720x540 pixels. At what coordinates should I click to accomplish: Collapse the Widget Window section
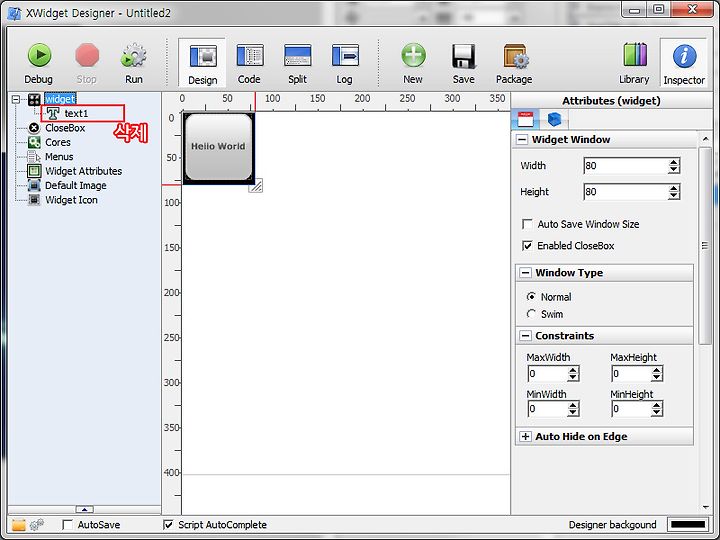pyautogui.click(x=522, y=140)
